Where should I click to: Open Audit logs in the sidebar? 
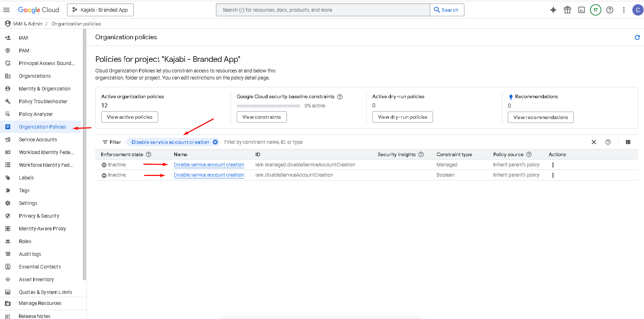click(x=41, y=254)
